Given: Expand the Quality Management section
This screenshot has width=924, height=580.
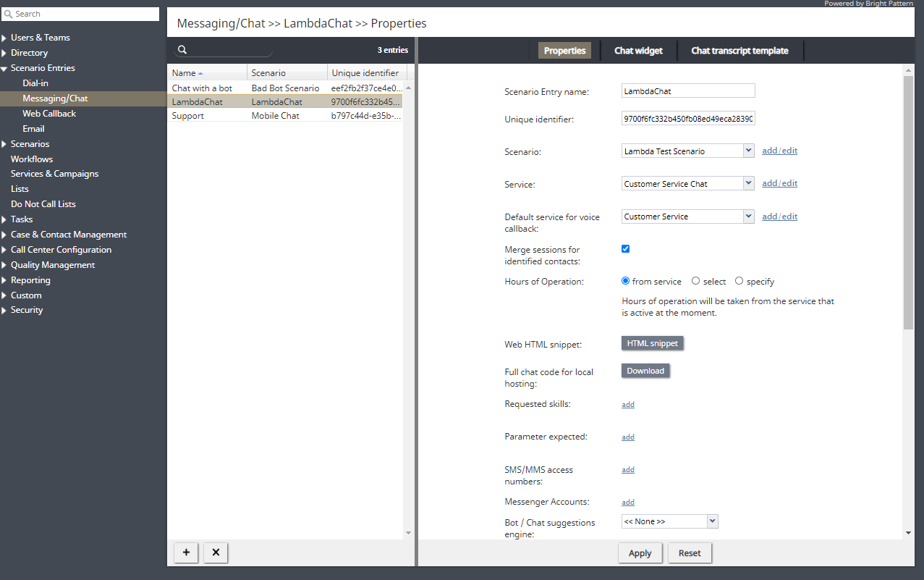Looking at the screenshot, I should [4, 265].
